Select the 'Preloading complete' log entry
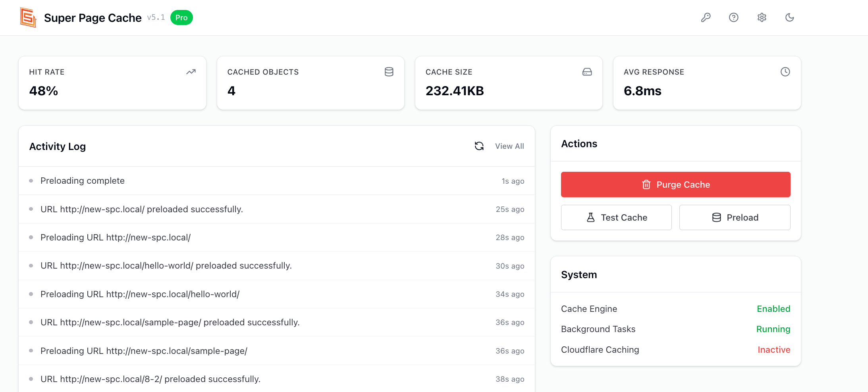Screen dimensions: 868x392 pyautogui.click(x=83, y=181)
